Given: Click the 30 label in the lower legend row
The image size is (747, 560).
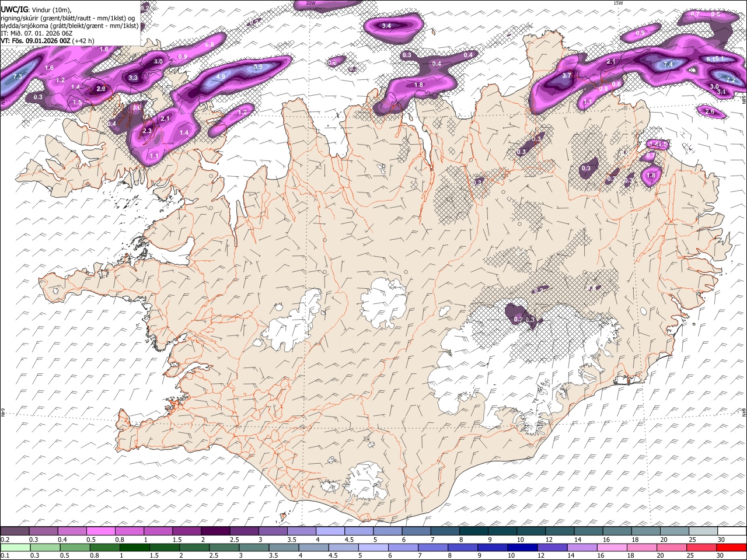Looking at the screenshot, I should (720, 555).
